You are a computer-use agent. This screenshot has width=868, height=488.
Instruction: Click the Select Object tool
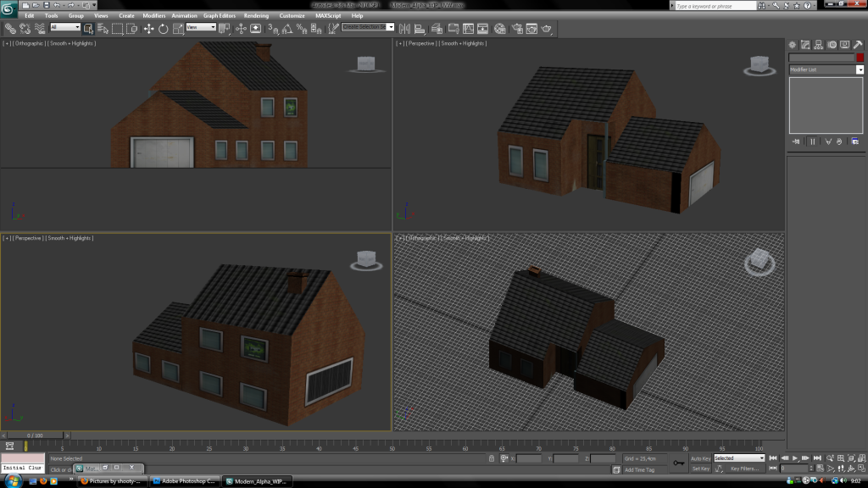point(88,28)
